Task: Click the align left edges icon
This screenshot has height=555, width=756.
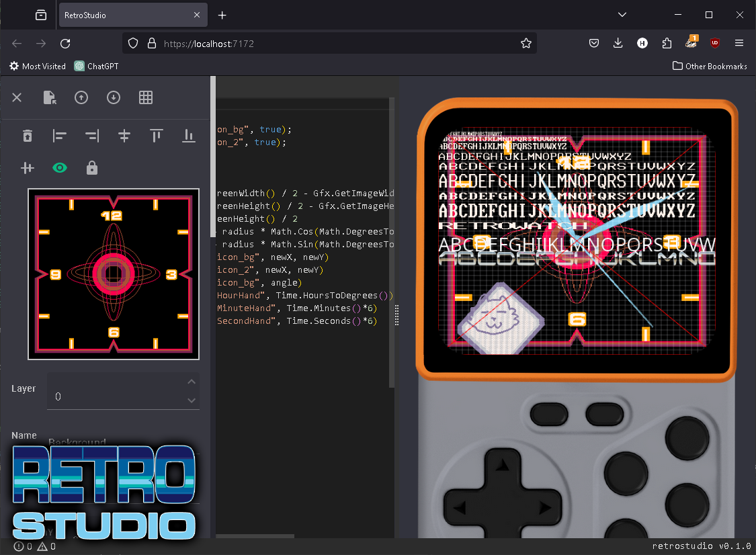Action: 60,136
